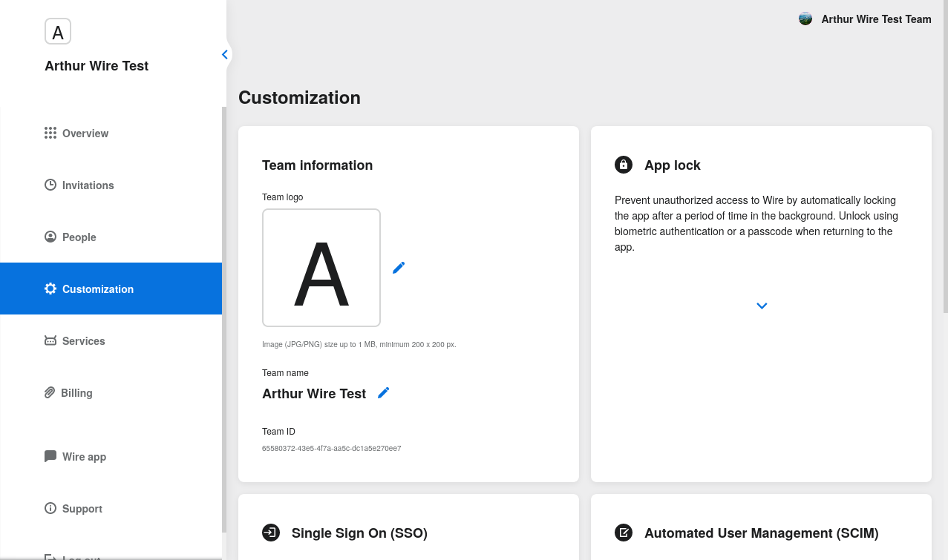
Task: Navigate to the People section
Action: pyautogui.click(x=111, y=237)
